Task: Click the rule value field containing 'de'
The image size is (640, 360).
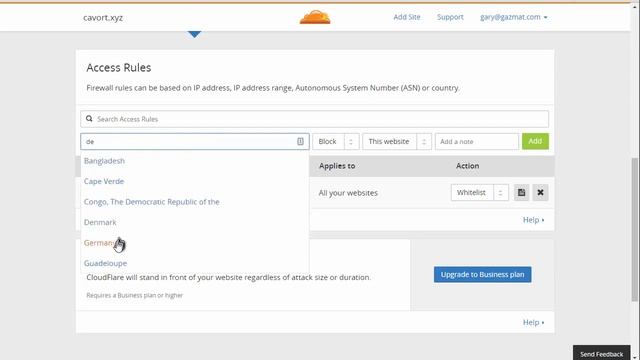Action: (x=195, y=142)
